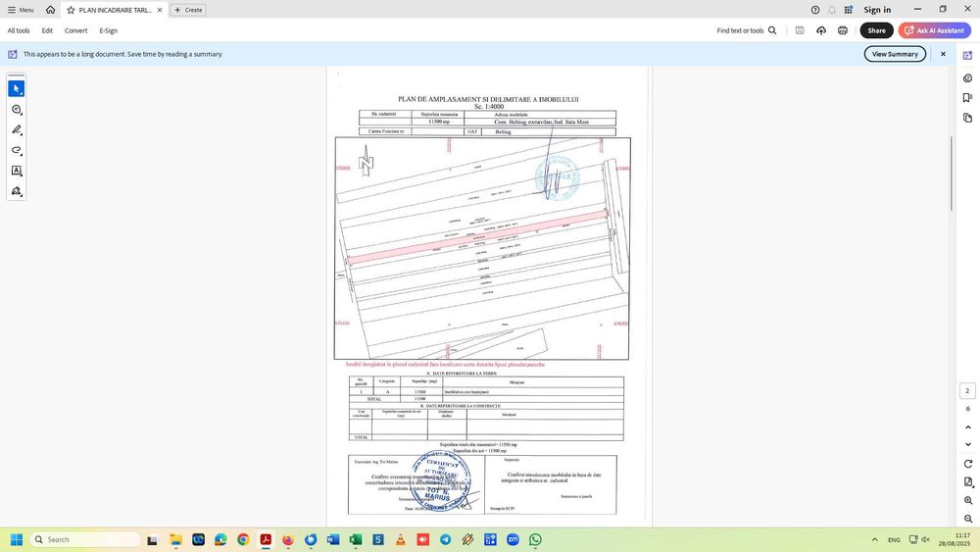This screenshot has height=552, width=980.
Task: Open the Edit menu
Action: click(47, 30)
